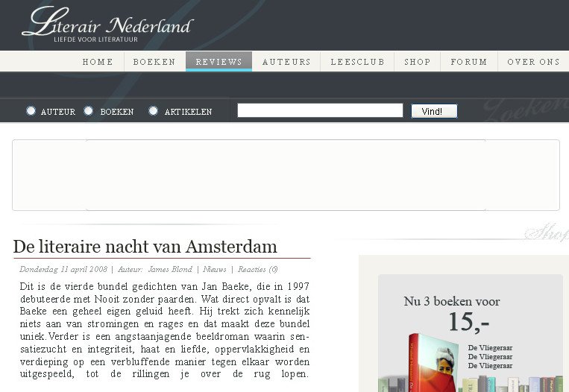Select the ARTIKELEN radio button
569x392 pixels.
pos(154,111)
